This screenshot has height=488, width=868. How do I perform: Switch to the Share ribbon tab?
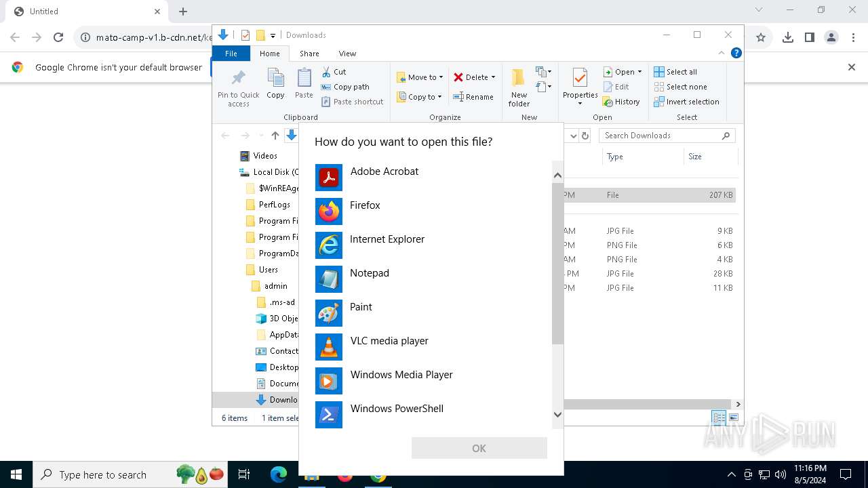[309, 54]
